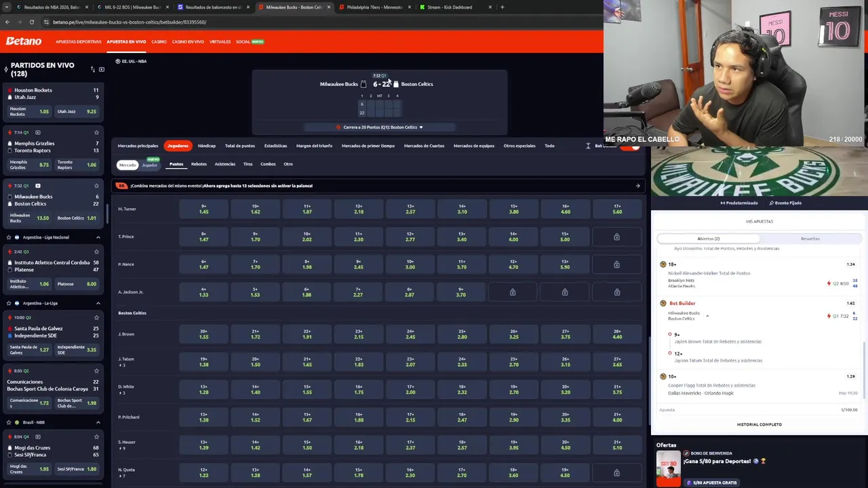Image resolution: width=868 pixels, height=488 pixels.
Task: Click arrow on the combine-markets banner
Action: pos(637,186)
